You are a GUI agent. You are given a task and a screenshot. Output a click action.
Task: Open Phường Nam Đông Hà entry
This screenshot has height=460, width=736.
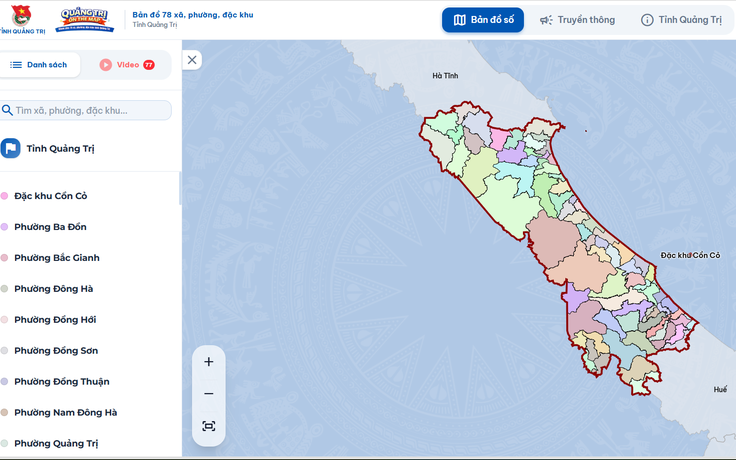coord(65,412)
